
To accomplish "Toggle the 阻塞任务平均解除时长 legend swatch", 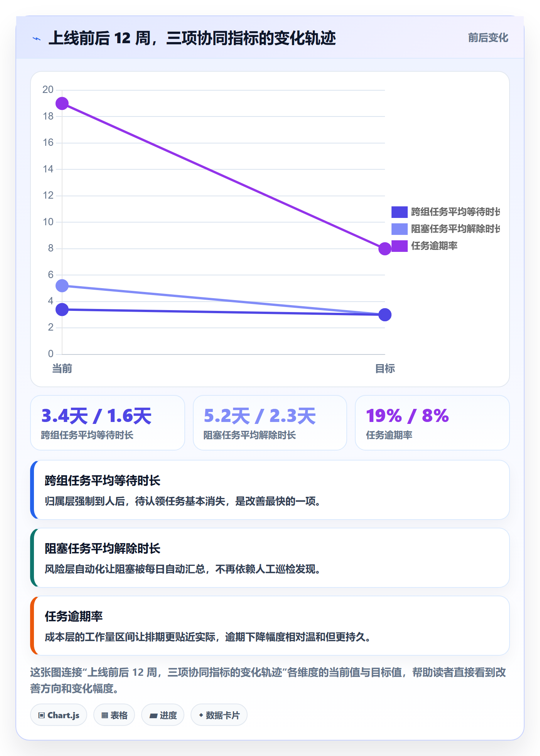I will tap(399, 229).
